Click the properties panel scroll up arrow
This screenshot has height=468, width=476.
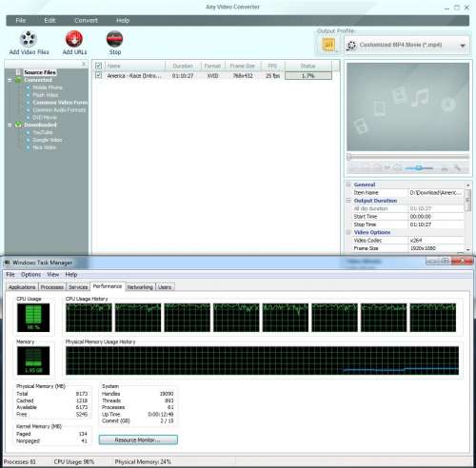[468, 185]
